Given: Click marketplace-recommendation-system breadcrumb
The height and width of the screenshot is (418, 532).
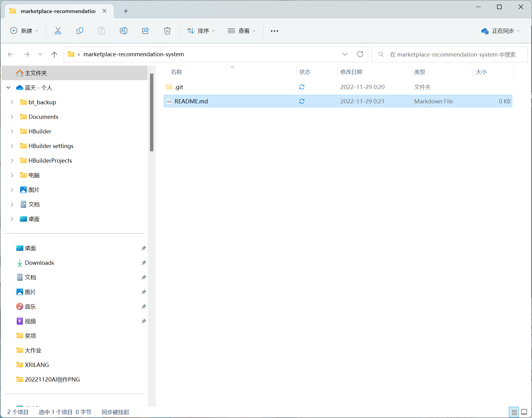Looking at the screenshot, I should [x=134, y=54].
